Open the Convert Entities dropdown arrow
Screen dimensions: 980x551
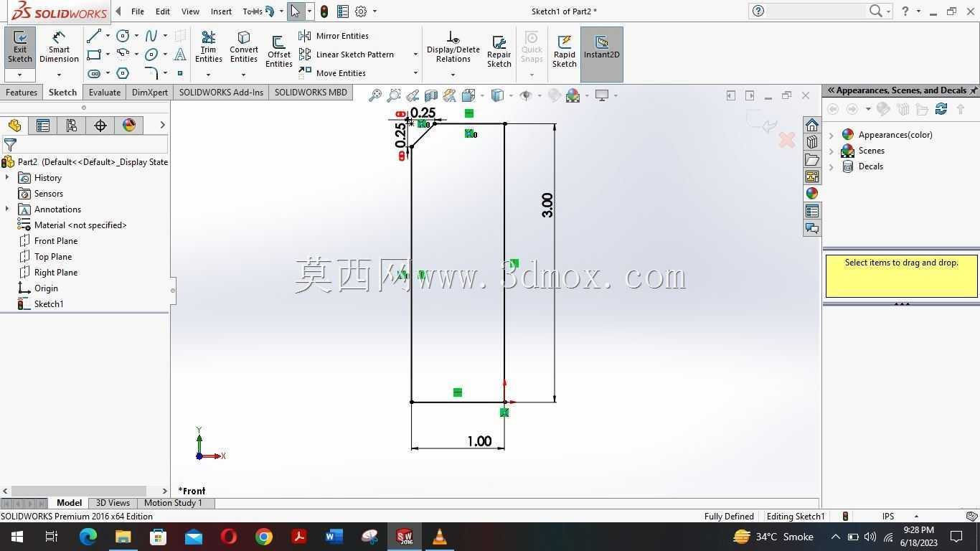pyautogui.click(x=244, y=75)
